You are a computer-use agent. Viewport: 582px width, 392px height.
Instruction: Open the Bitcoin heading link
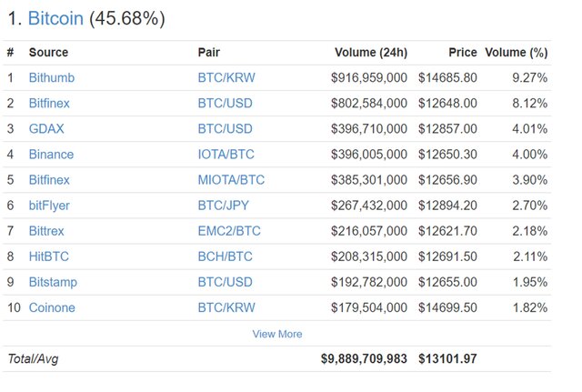click(55, 18)
